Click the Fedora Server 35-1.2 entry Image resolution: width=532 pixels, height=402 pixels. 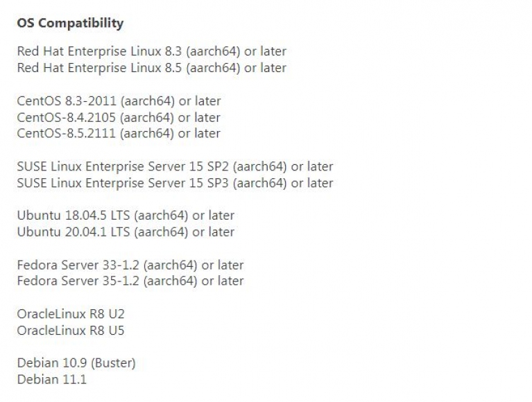pos(130,281)
